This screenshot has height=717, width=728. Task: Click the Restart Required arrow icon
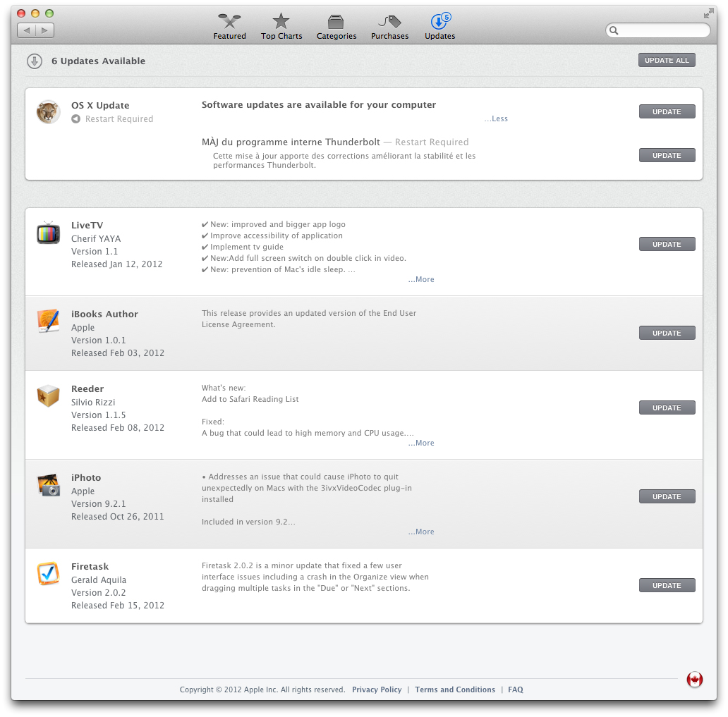75,119
